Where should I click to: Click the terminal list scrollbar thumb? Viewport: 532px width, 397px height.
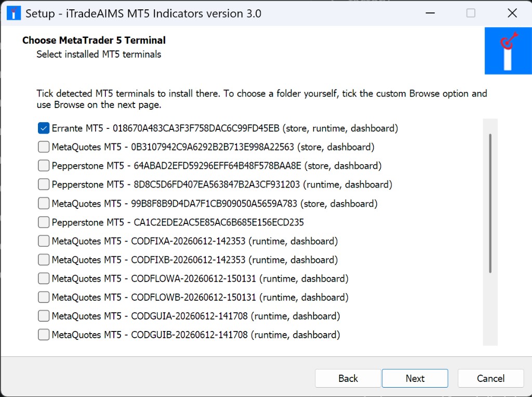click(x=490, y=203)
